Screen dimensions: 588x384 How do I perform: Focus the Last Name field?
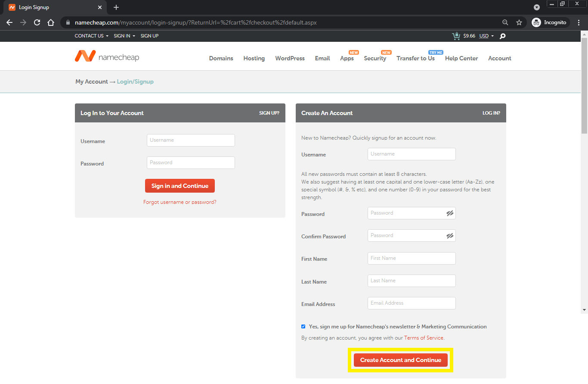pos(412,281)
